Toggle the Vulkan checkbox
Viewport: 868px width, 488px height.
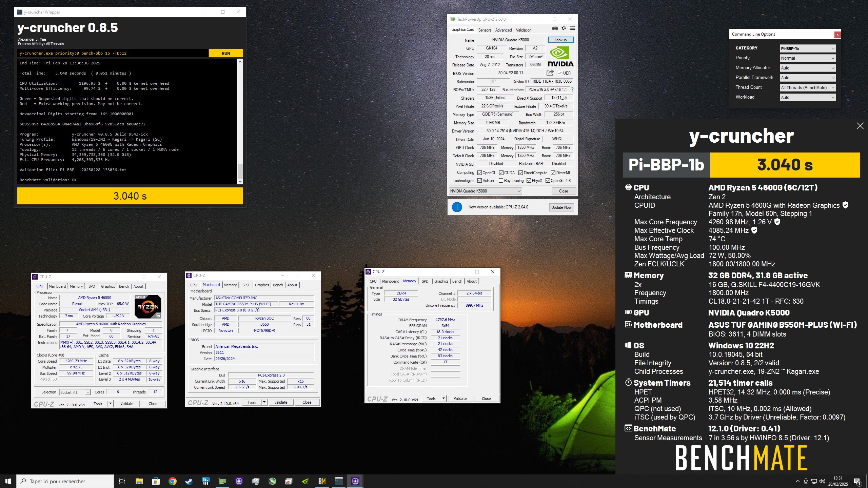pos(479,181)
